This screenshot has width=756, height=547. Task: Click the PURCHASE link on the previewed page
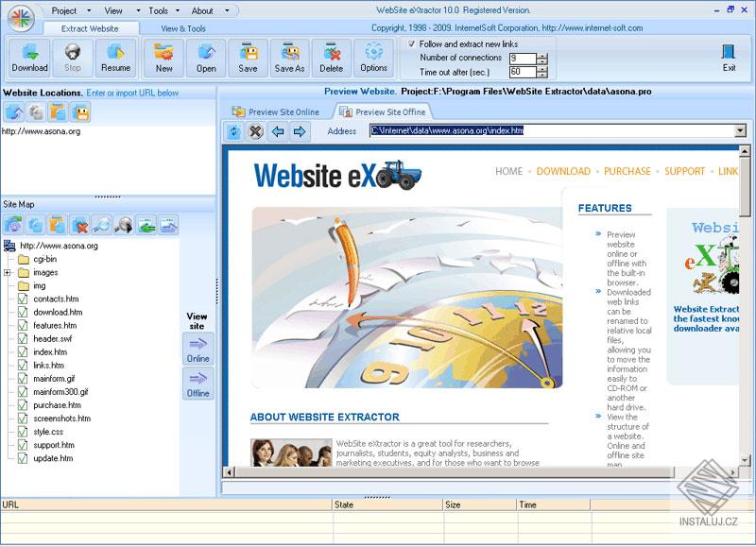[x=627, y=171]
